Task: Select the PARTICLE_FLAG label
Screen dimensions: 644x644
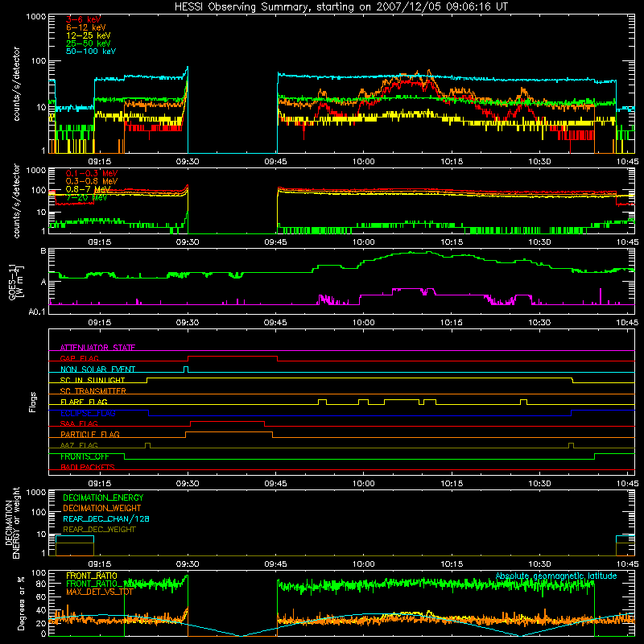Action: pos(90,434)
